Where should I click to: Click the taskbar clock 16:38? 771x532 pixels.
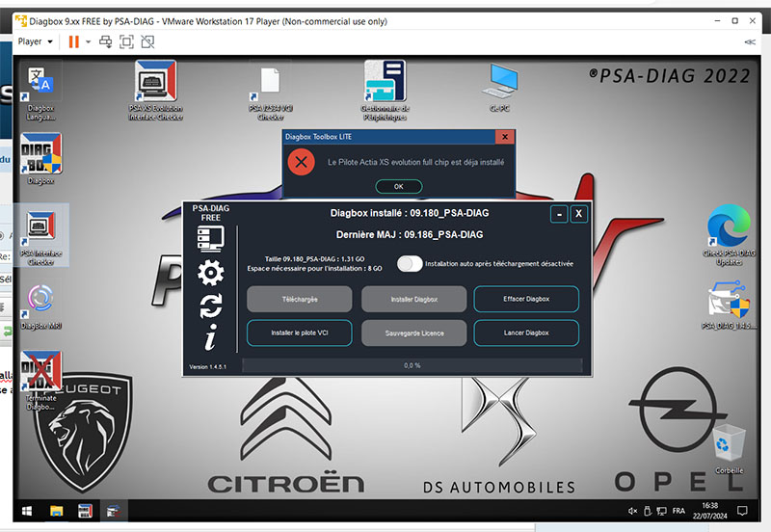click(x=709, y=511)
